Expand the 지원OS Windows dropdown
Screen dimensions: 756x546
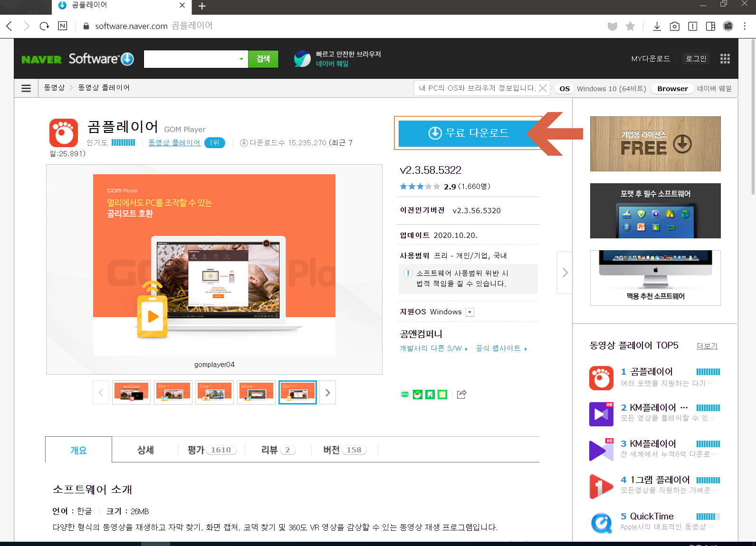pyautogui.click(x=470, y=312)
